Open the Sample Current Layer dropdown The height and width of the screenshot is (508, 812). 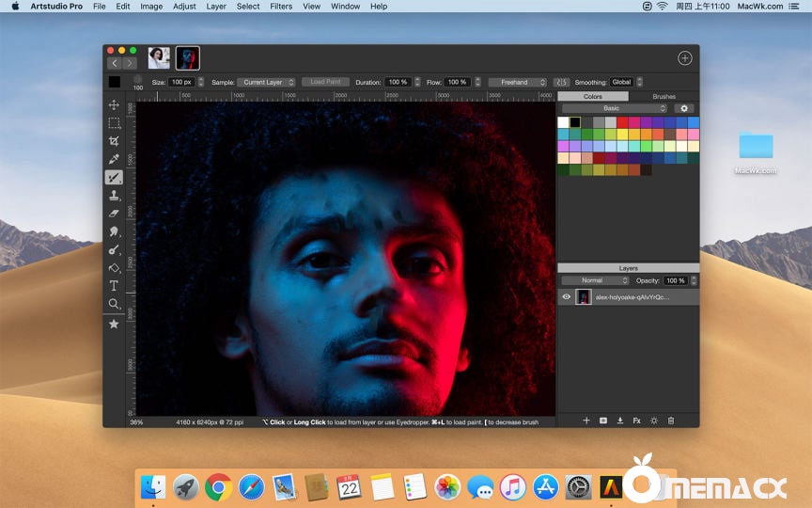266,83
